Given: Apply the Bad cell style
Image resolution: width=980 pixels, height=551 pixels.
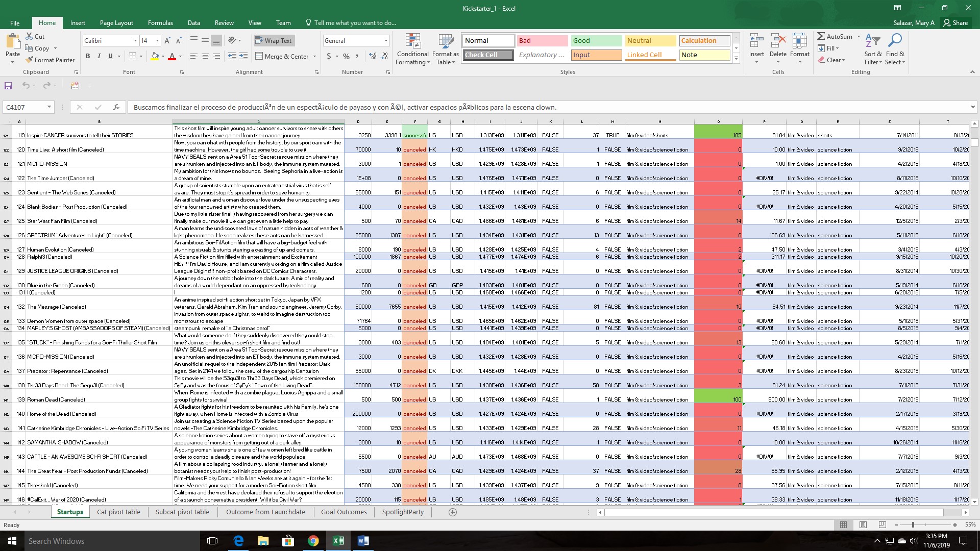Looking at the screenshot, I should [542, 40].
